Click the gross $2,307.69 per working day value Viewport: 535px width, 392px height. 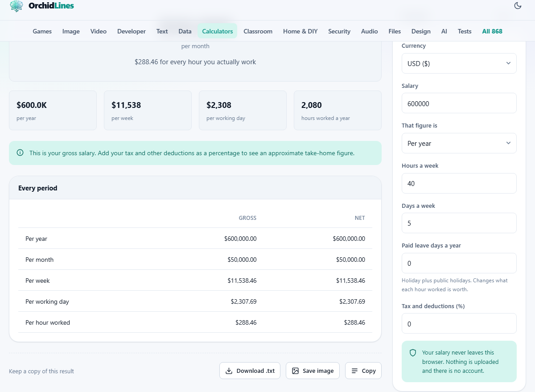point(243,301)
